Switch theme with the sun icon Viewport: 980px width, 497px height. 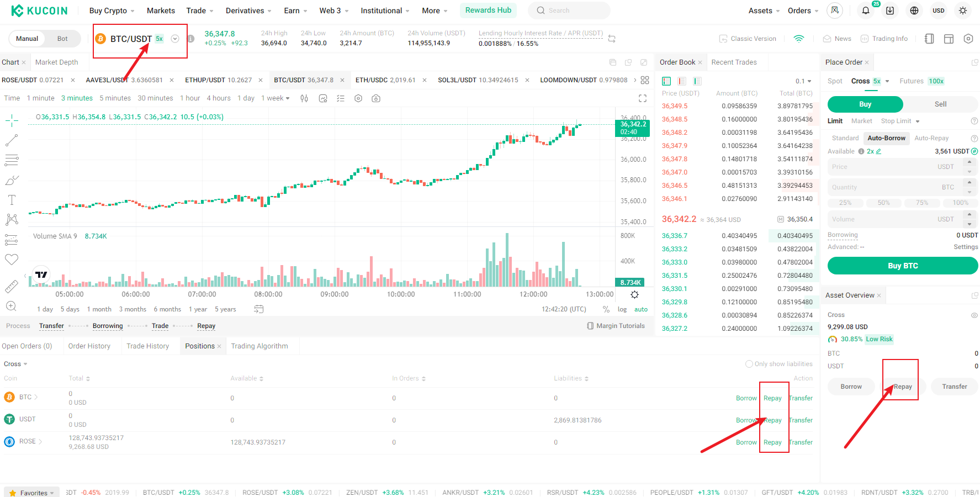point(963,10)
